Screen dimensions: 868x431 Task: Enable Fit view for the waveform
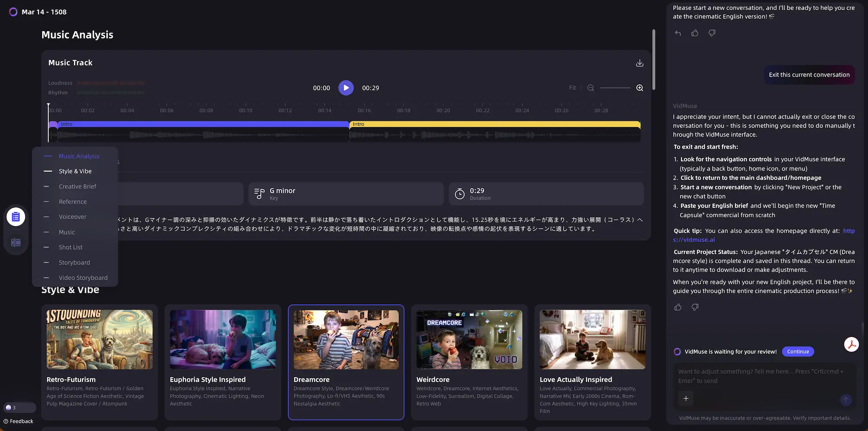click(572, 88)
